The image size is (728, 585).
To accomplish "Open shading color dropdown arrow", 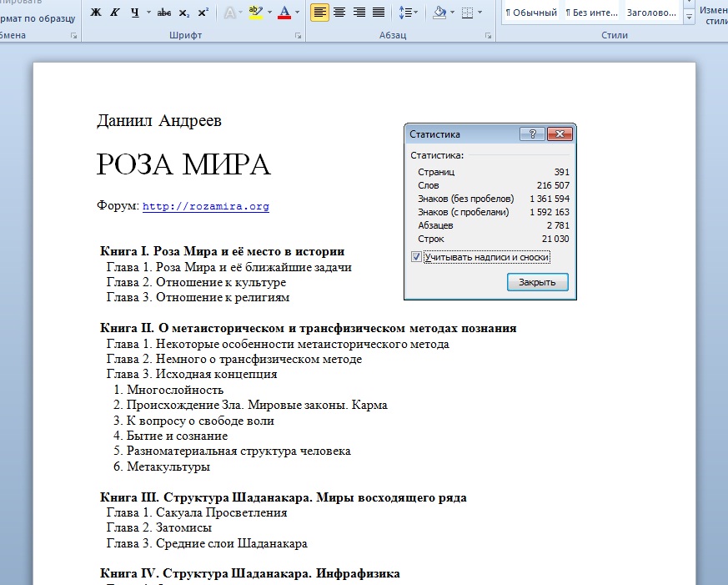I will coord(452,13).
